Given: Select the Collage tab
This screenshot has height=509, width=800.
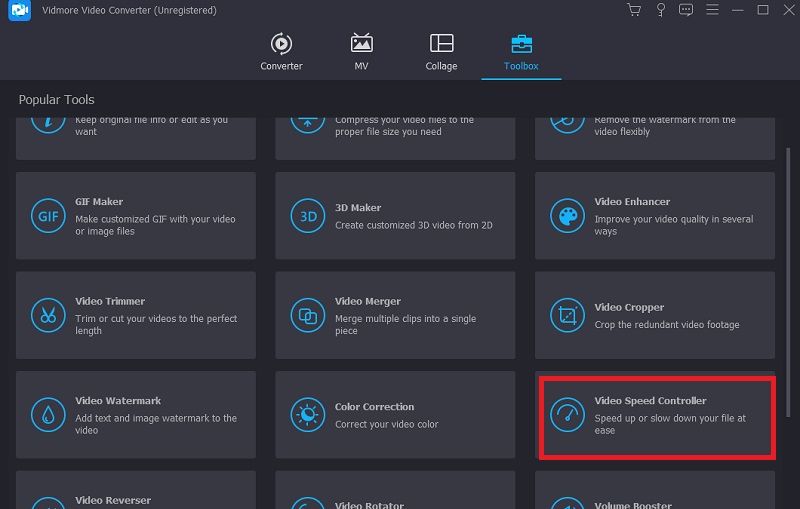Looking at the screenshot, I should point(441,52).
